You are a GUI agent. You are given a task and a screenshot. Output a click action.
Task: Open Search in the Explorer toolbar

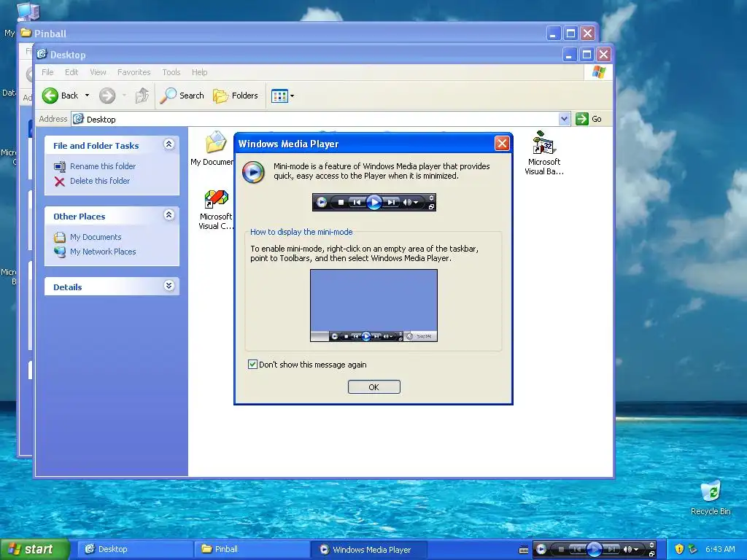pos(182,96)
